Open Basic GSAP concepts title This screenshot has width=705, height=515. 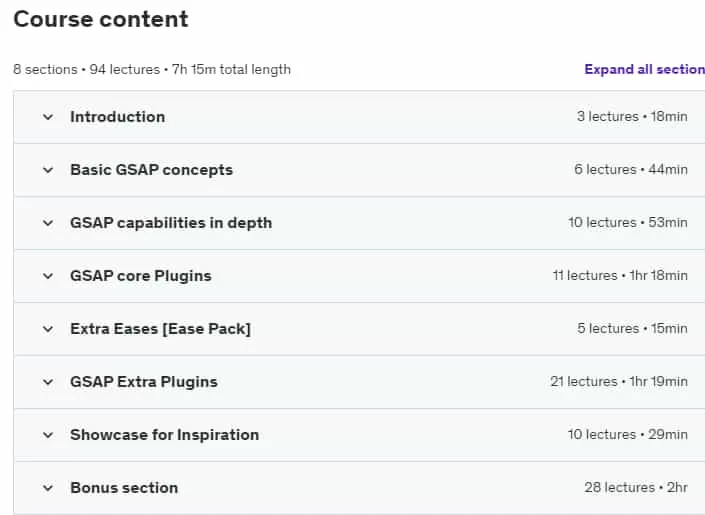[x=152, y=170]
